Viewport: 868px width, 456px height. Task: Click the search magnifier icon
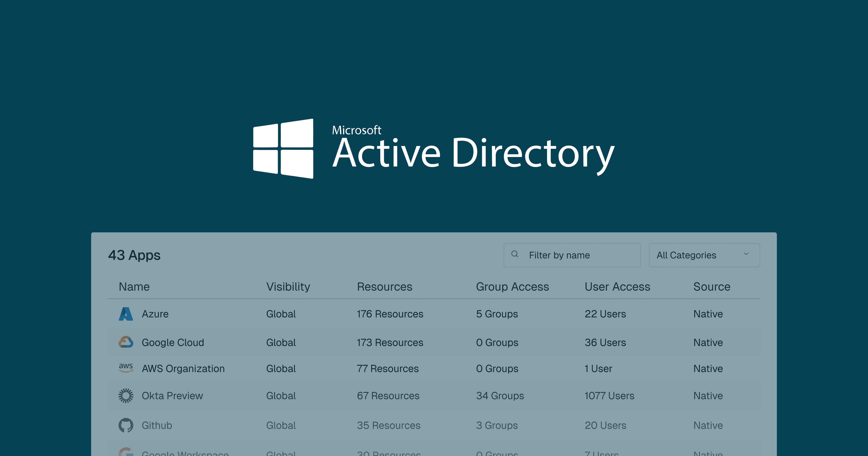(x=514, y=254)
